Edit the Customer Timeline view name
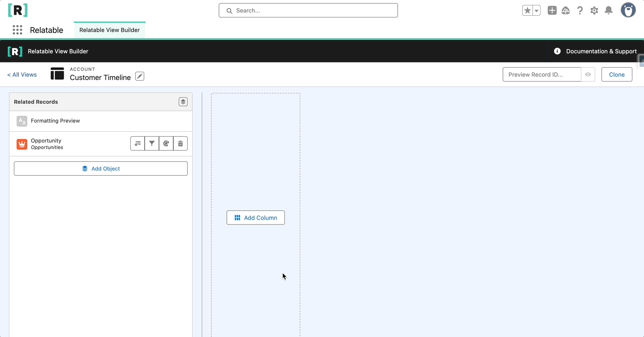Screen dimensions: 644x337 [x=140, y=77]
